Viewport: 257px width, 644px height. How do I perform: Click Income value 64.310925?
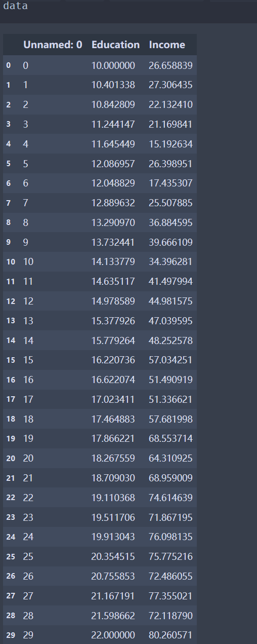click(x=170, y=458)
